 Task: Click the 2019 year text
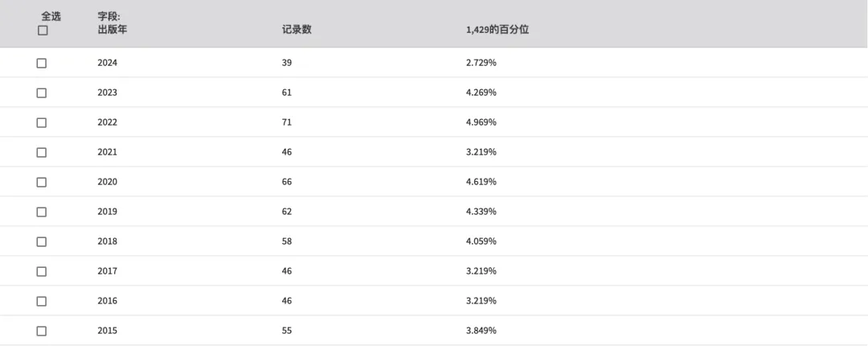[x=108, y=212]
